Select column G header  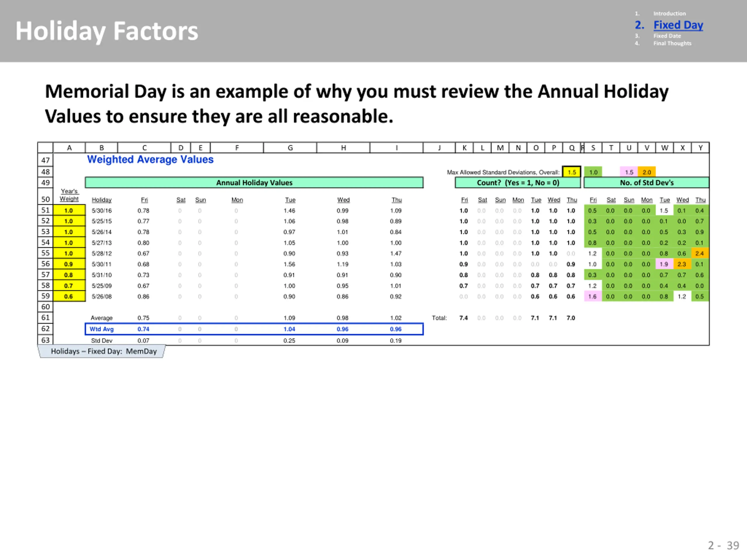pyautogui.click(x=290, y=148)
